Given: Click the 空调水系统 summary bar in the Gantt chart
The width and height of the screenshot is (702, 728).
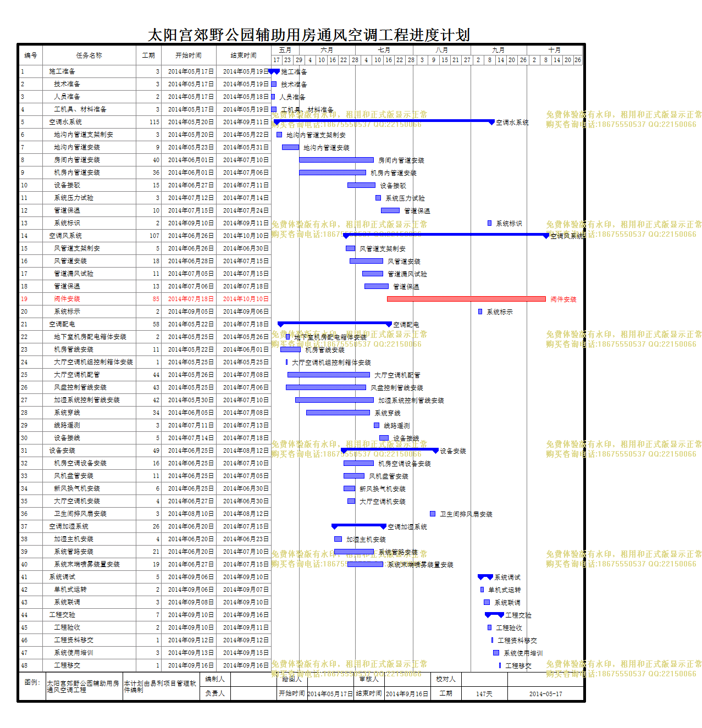Looking at the screenshot, I should tap(384, 121).
